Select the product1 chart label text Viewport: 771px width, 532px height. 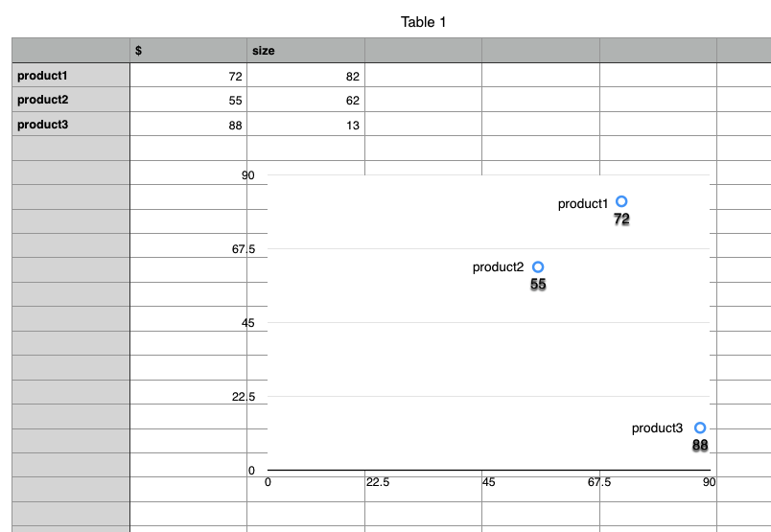point(583,203)
